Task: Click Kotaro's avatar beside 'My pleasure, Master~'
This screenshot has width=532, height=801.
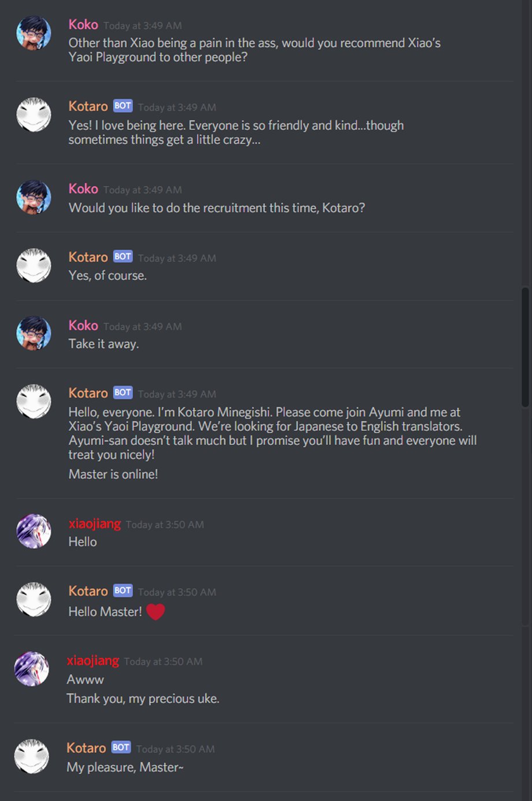Action: [32, 756]
